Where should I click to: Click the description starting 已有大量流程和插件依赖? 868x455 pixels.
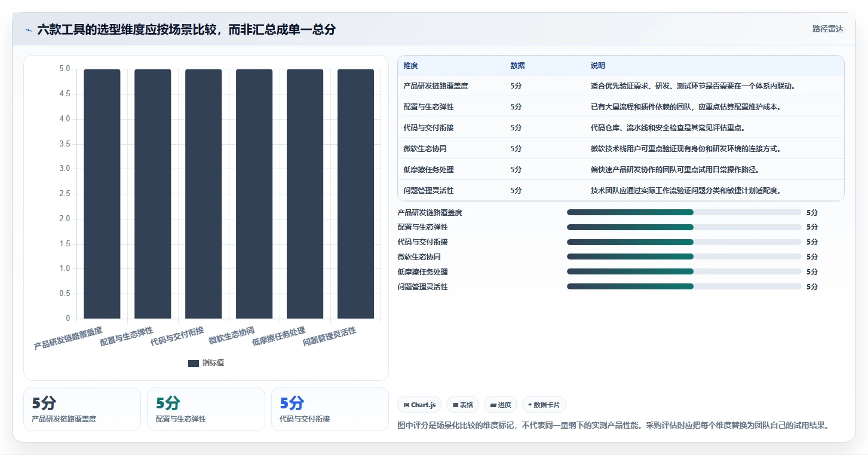point(686,107)
